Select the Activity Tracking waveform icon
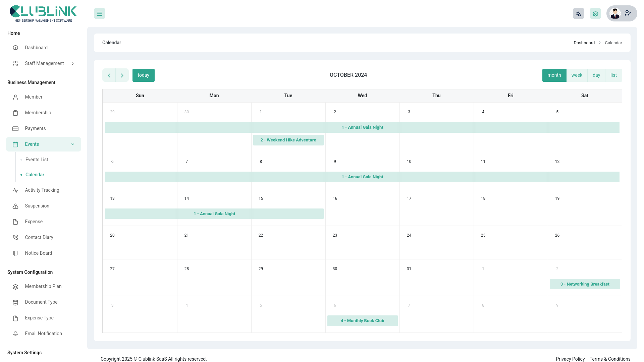644x362 pixels. pos(15,190)
